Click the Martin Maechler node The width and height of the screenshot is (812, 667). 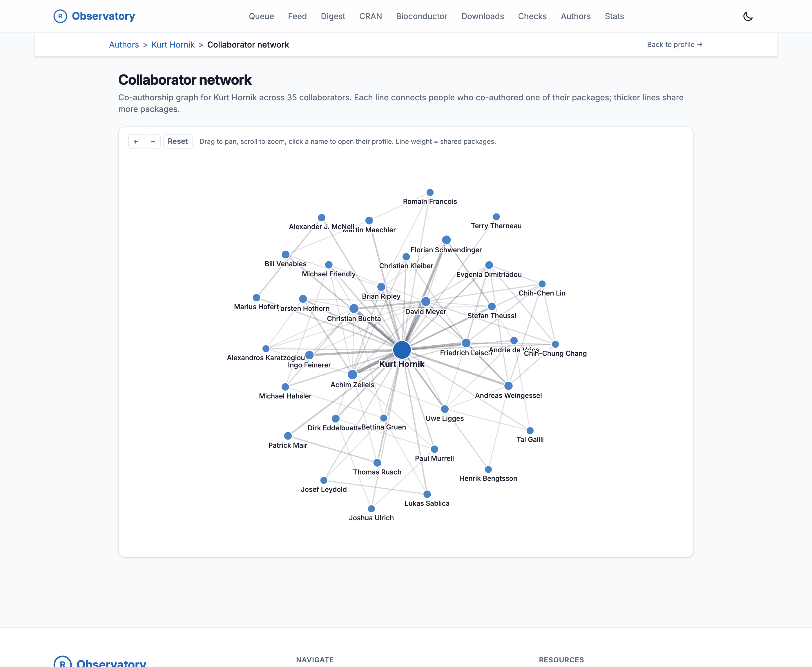tap(369, 220)
